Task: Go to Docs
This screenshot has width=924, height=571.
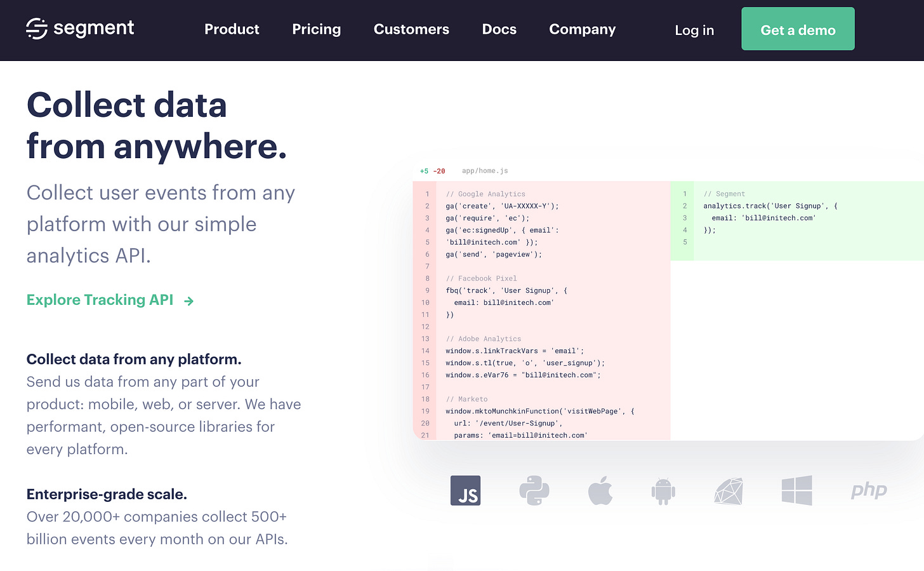Action: [x=499, y=29]
